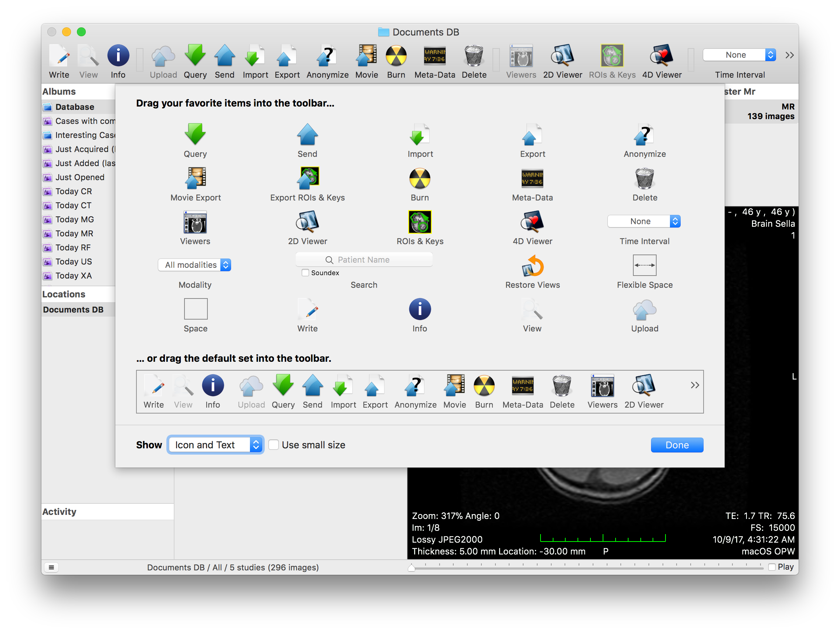Click the image slider handle at bottom
The height and width of the screenshot is (634, 840).
(x=411, y=567)
